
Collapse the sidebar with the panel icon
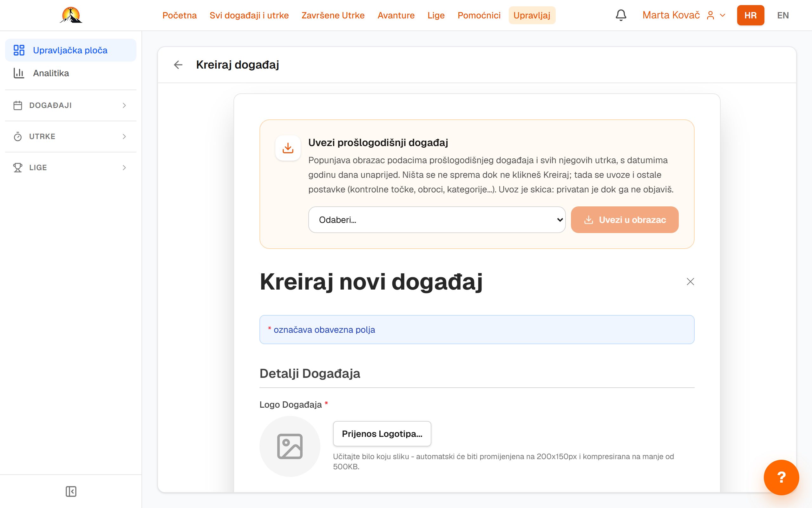(x=71, y=491)
